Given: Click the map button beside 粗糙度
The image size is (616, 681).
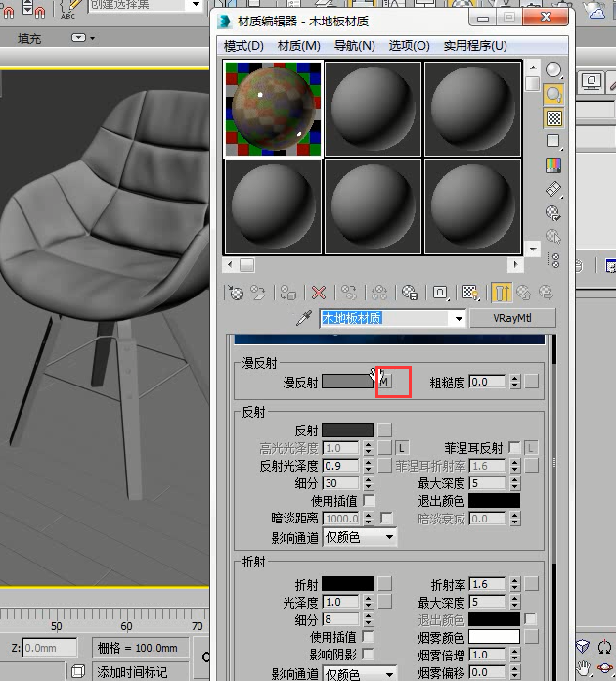Looking at the screenshot, I should (x=531, y=382).
